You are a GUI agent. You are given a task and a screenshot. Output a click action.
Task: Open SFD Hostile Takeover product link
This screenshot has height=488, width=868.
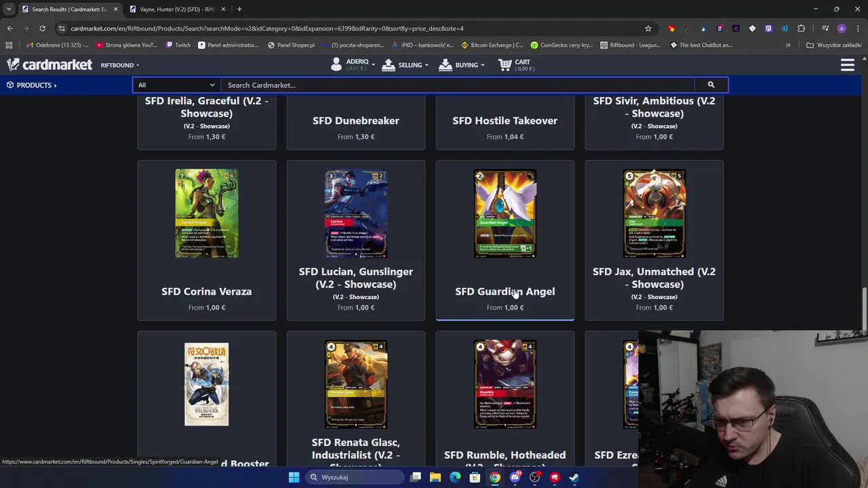505,121
